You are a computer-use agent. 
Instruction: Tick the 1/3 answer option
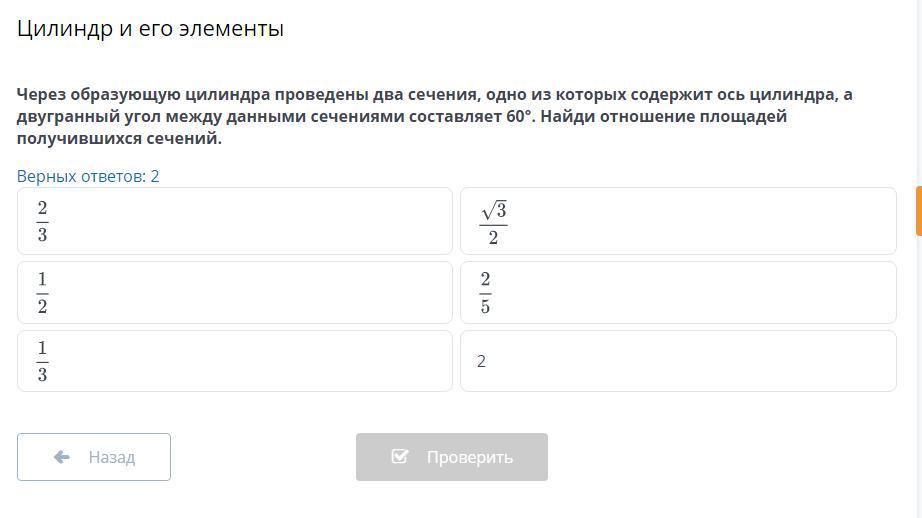(234, 361)
